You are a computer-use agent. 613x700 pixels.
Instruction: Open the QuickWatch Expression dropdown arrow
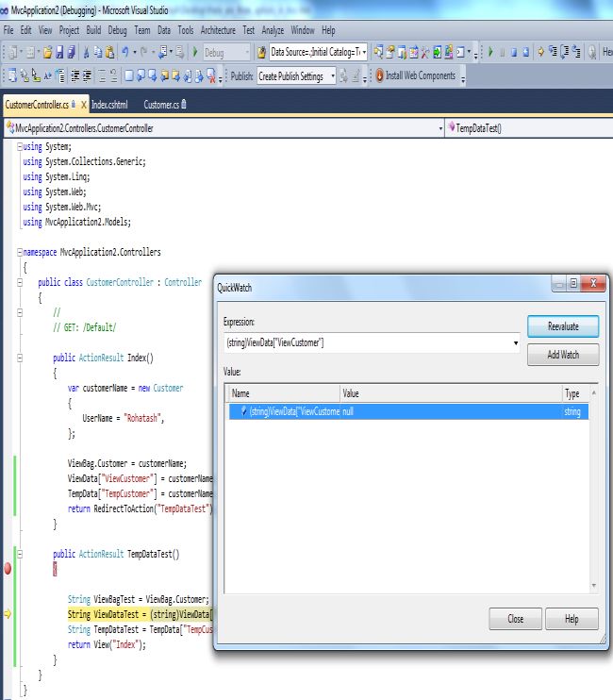pos(516,342)
